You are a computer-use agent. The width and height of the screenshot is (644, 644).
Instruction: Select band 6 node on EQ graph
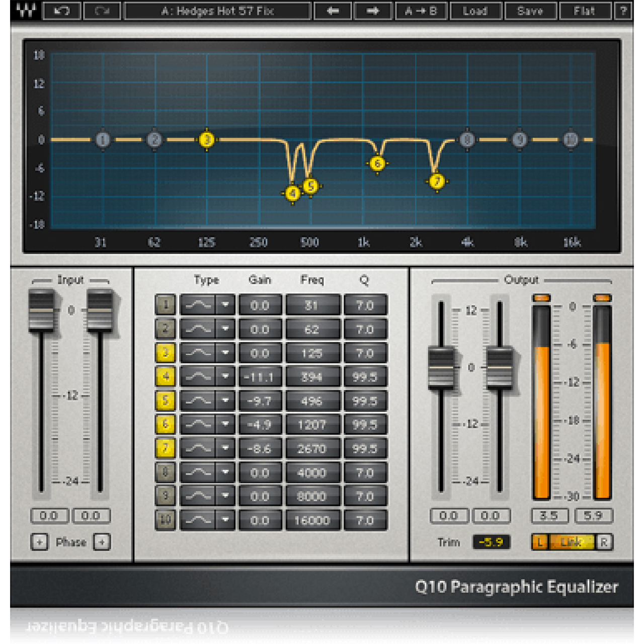377,164
